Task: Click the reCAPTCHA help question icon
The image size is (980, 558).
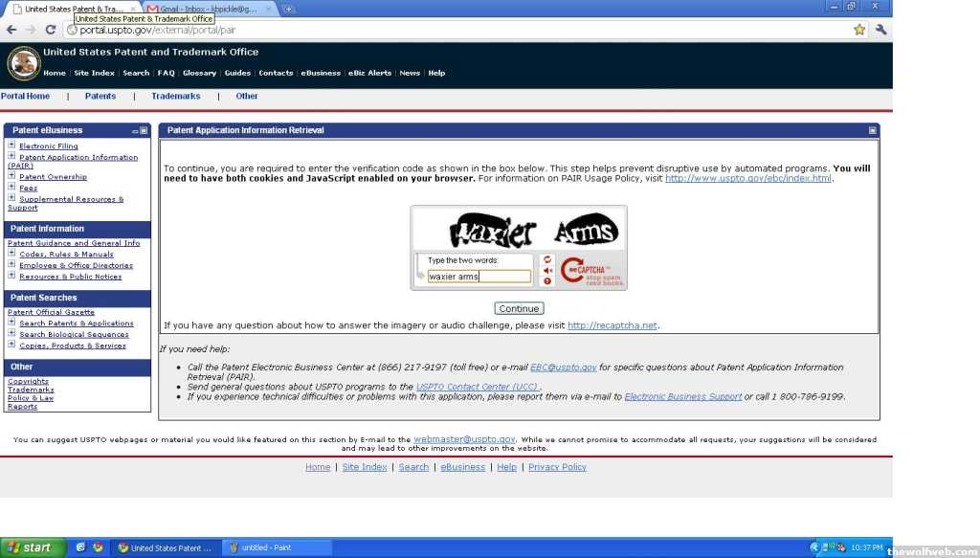Action: (547, 281)
